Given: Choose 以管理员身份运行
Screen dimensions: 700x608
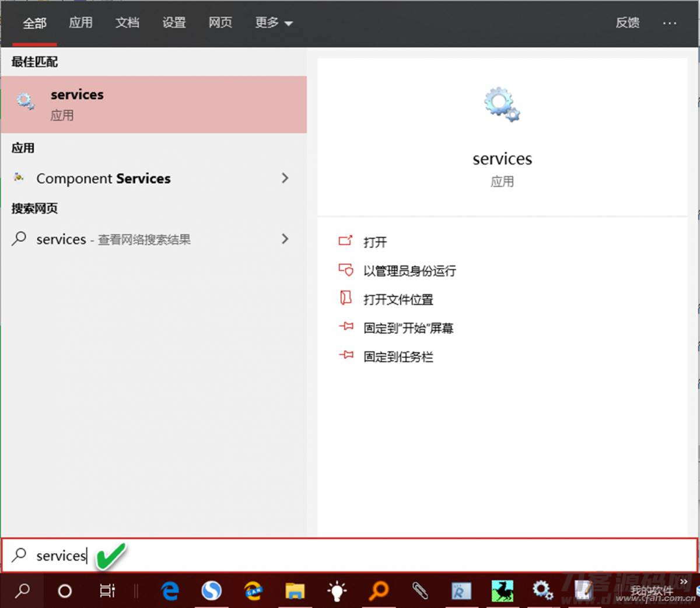Looking at the screenshot, I should [409, 271].
